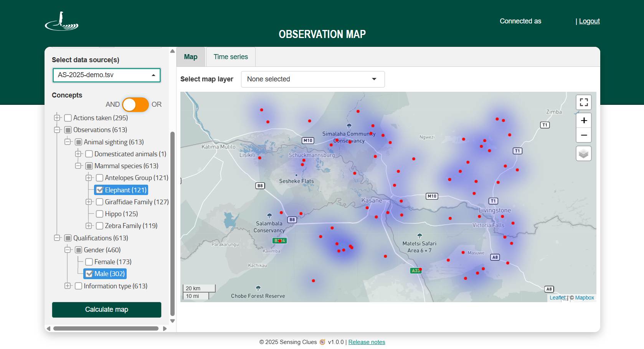Click the 20 km map scale bar
Image resolution: width=644 pixels, height=349 pixels.
199,288
